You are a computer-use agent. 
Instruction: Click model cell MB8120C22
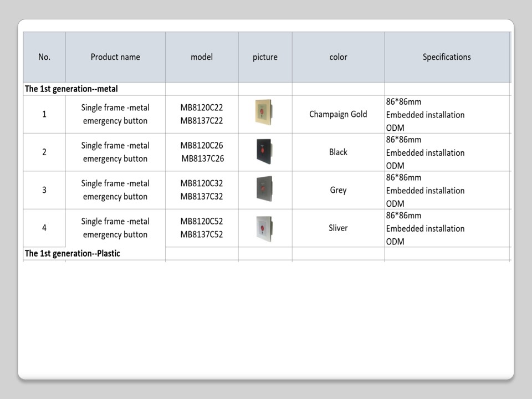(x=202, y=108)
